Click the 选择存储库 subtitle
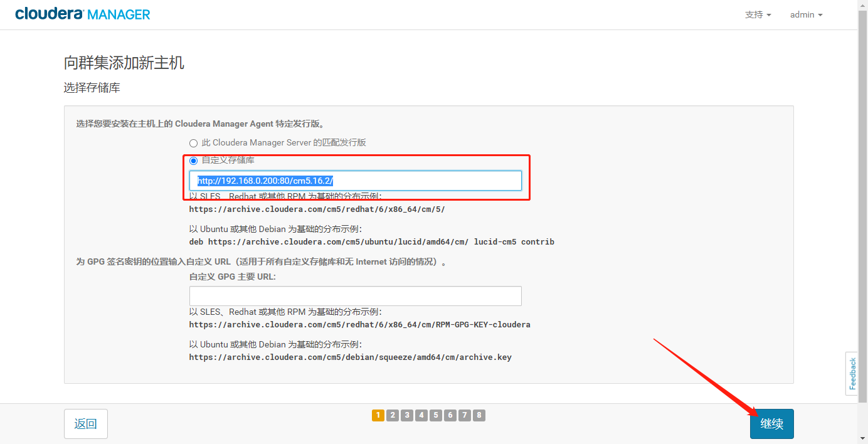Viewport: 868px width, 444px height. click(92, 88)
